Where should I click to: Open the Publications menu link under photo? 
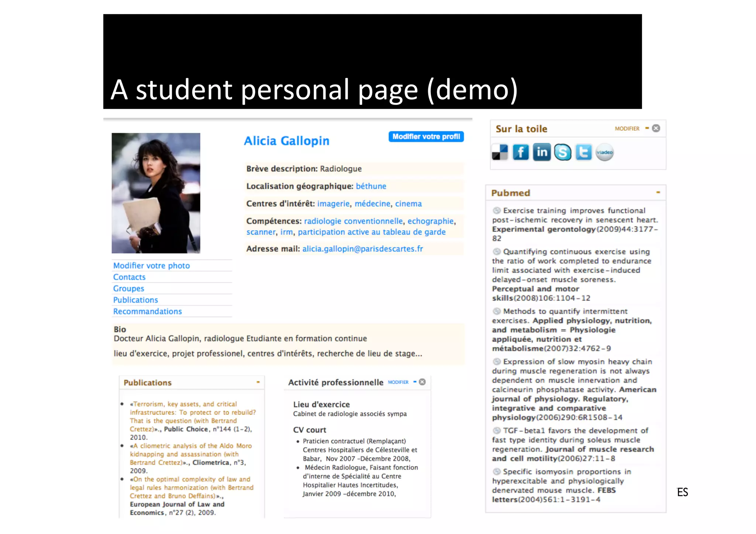[x=135, y=300]
